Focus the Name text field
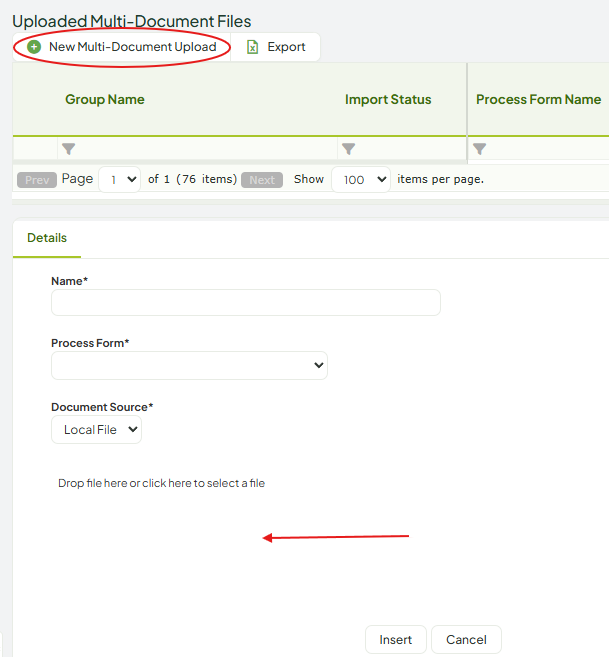 tap(246, 303)
